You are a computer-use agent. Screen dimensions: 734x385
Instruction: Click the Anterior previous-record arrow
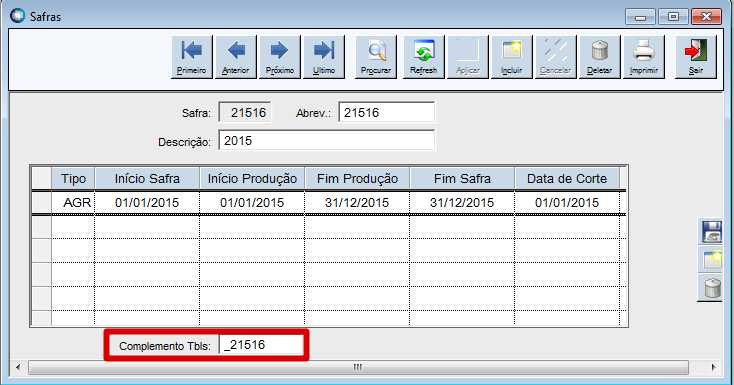click(x=235, y=57)
